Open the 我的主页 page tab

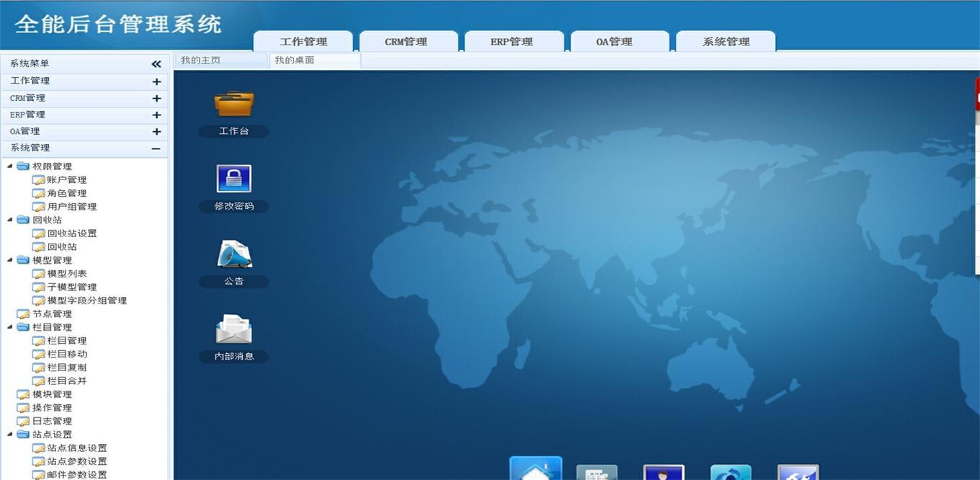(x=220, y=61)
